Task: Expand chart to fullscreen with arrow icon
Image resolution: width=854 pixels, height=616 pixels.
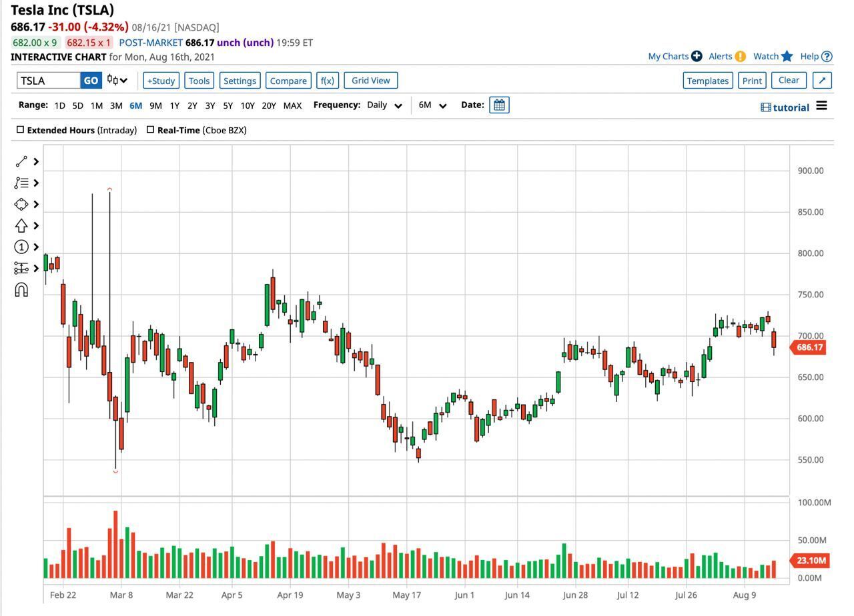Action: pyautogui.click(x=822, y=81)
